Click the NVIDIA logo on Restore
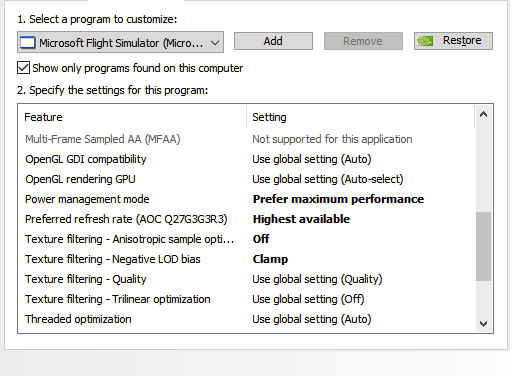This screenshot has width=513, height=376. (x=425, y=41)
